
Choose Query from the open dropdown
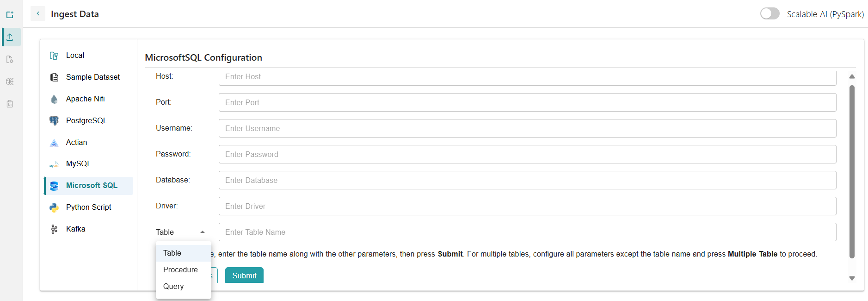173,286
